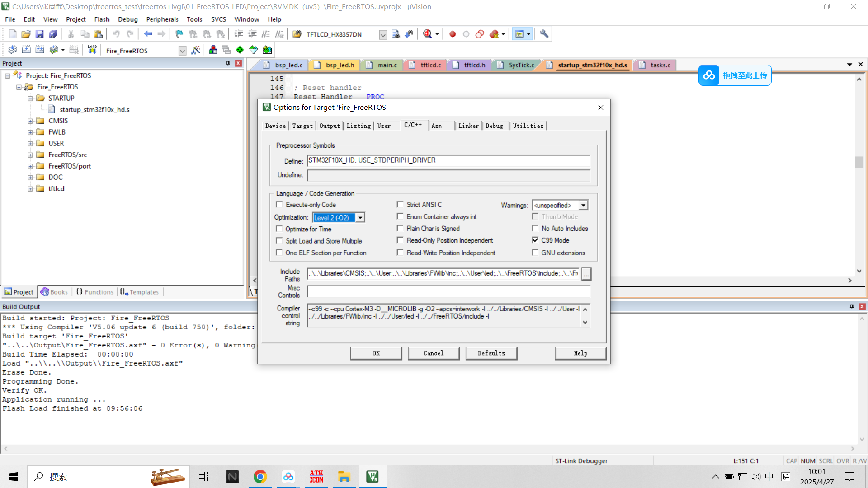Click the Defaults button
The height and width of the screenshot is (488, 868).
click(491, 353)
